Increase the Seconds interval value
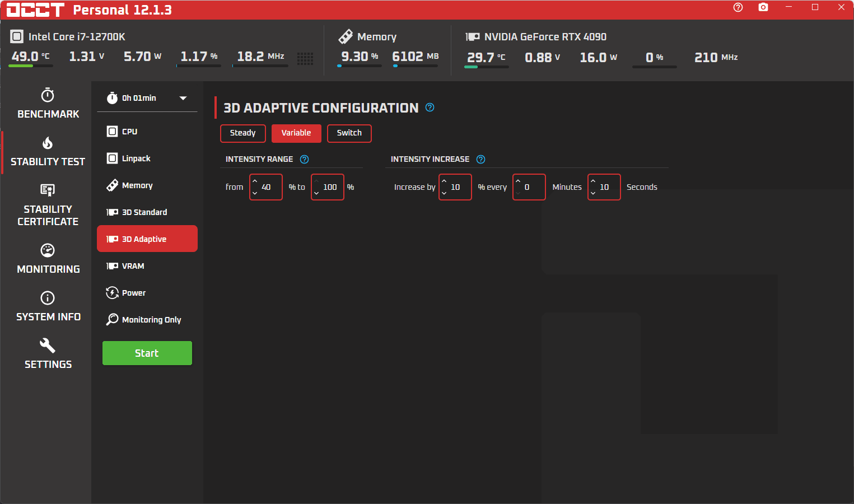 (x=593, y=181)
